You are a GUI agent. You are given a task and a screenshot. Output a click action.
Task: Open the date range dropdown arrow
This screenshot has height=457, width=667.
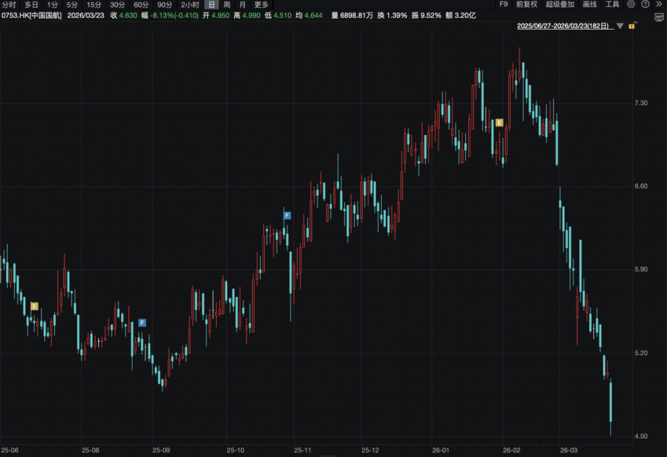620,25
